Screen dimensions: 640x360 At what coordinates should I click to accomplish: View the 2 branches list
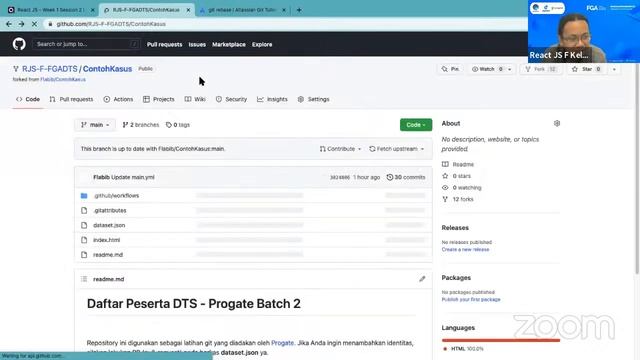click(x=141, y=125)
